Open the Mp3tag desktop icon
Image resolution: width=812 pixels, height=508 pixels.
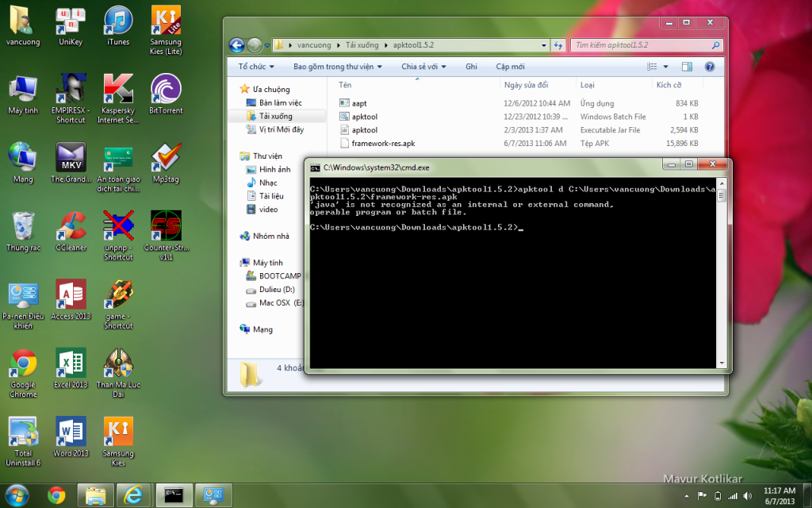point(166,163)
